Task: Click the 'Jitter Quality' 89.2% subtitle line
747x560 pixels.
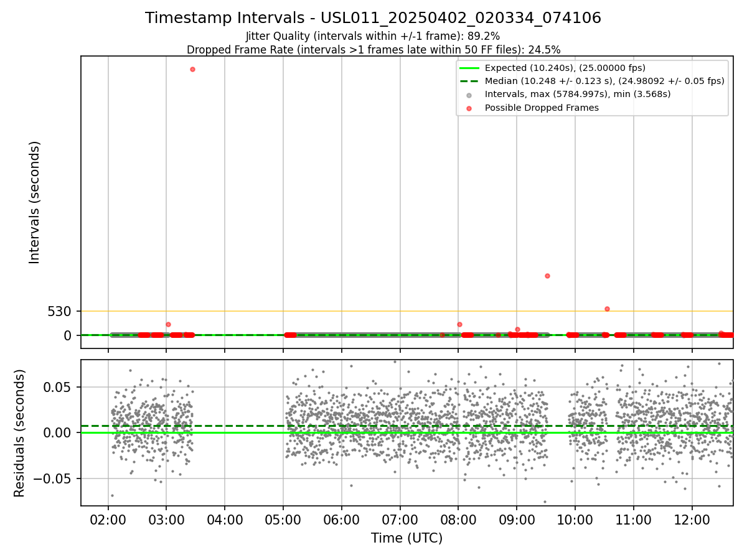Action: point(373,36)
